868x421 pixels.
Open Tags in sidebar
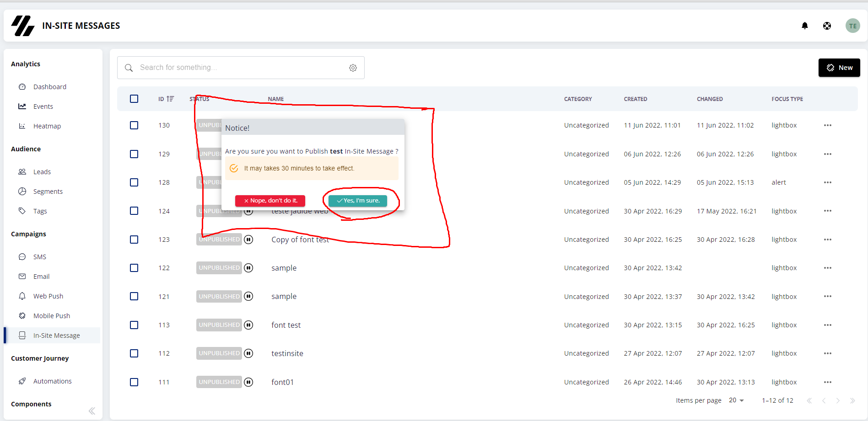coord(40,211)
